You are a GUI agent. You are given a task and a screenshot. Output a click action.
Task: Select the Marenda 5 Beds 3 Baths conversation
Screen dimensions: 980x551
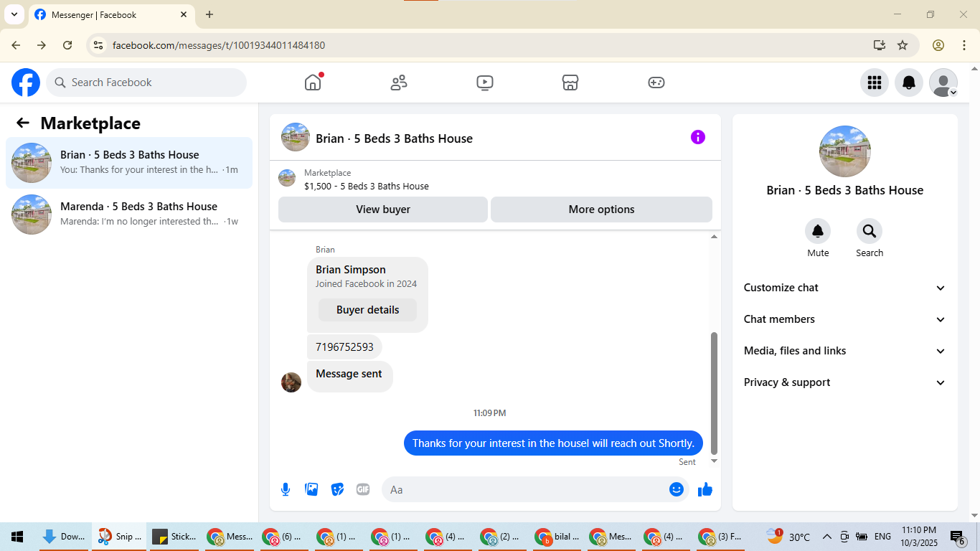pos(129,215)
